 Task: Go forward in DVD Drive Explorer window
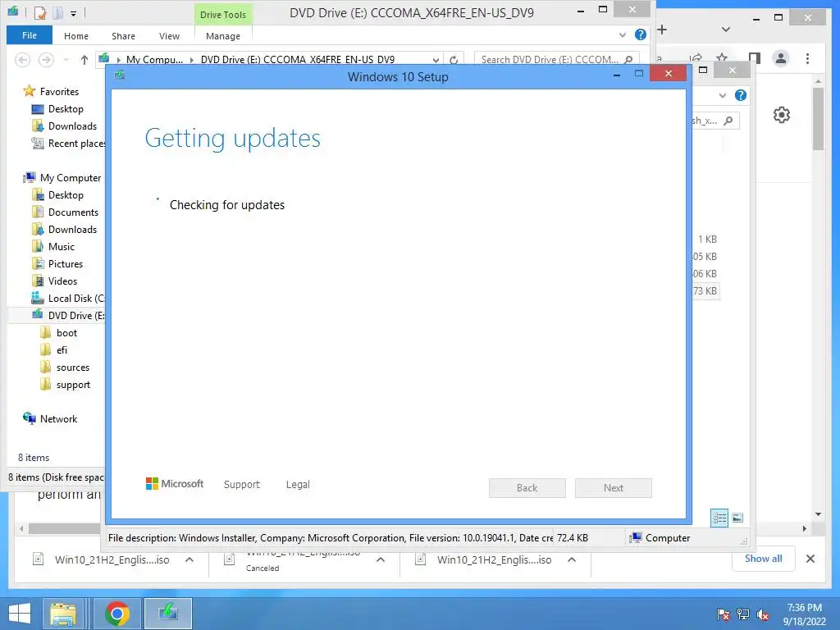[x=46, y=59]
